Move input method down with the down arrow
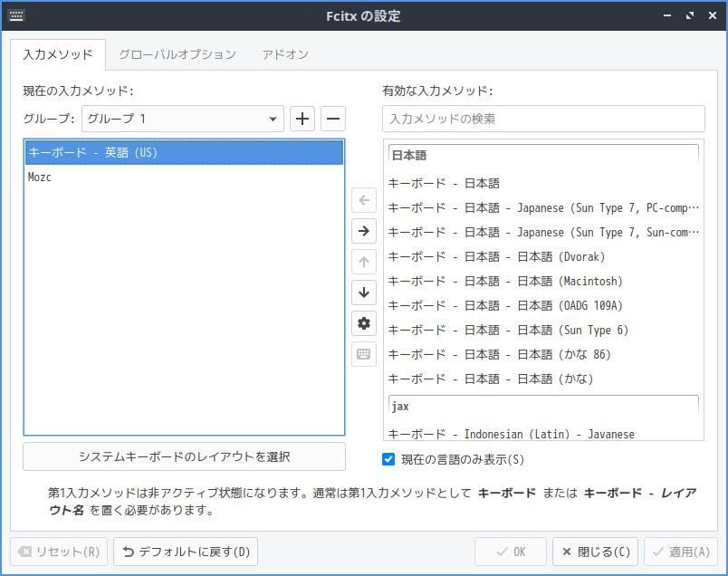Viewport: 728px width, 576px height. point(363,293)
